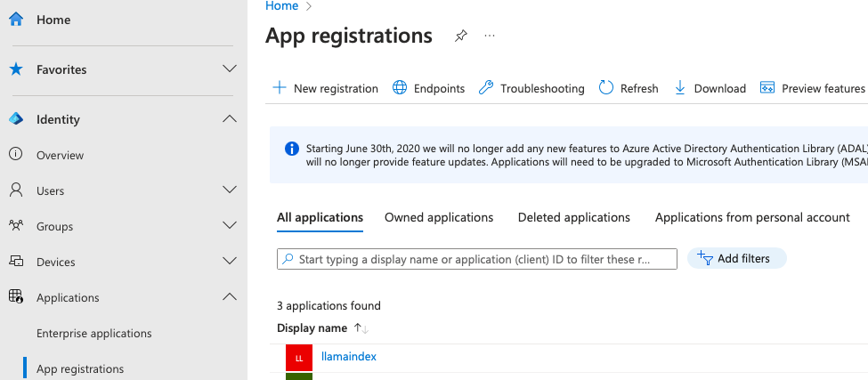Click the pin icon beside App registrations
868x380 pixels.
[x=460, y=36]
